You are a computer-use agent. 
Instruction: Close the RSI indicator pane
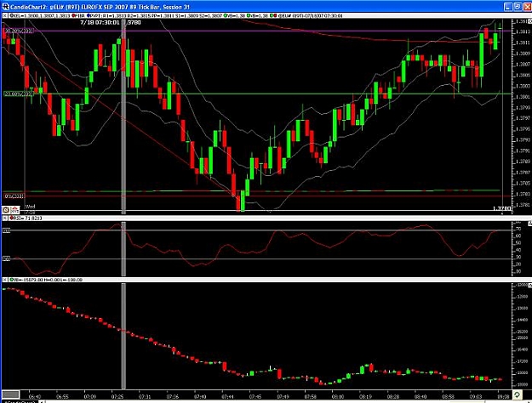[x=5, y=219]
